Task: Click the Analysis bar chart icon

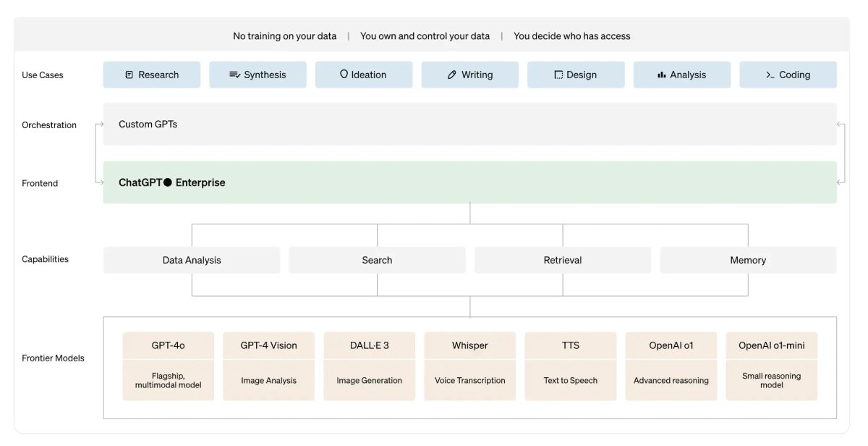Action: (661, 75)
